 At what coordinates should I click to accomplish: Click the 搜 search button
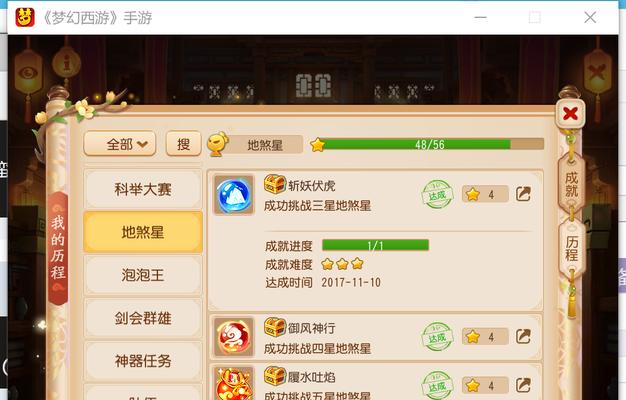(x=183, y=144)
